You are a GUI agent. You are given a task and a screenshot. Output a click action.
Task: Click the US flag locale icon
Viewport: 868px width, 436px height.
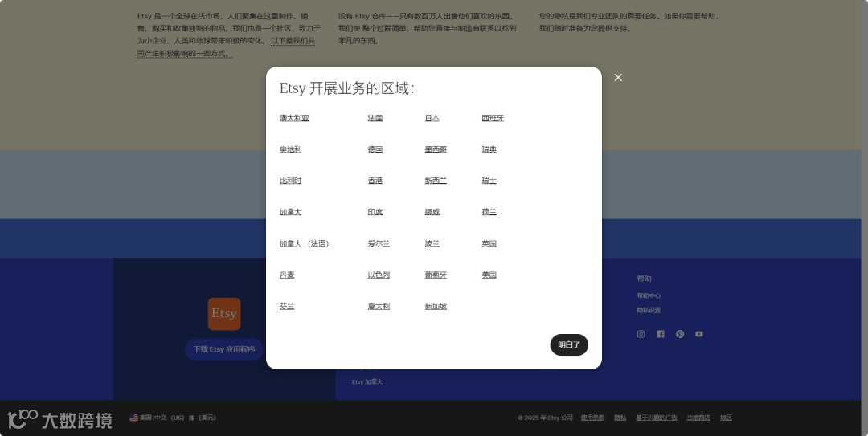pyautogui.click(x=133, y=418)
